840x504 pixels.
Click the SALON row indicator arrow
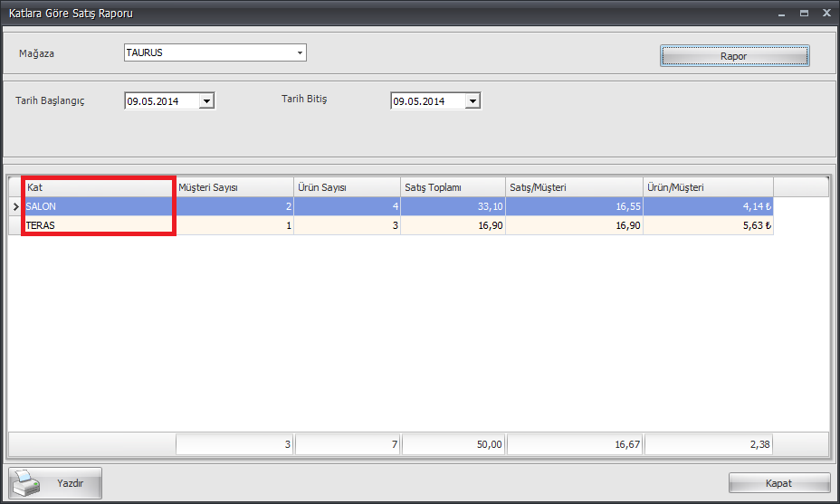[16, 206]
